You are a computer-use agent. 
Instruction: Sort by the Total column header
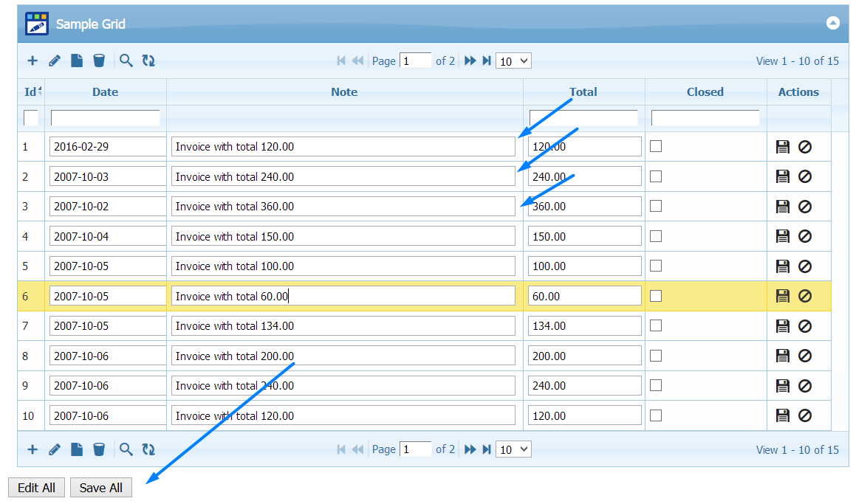583,92
